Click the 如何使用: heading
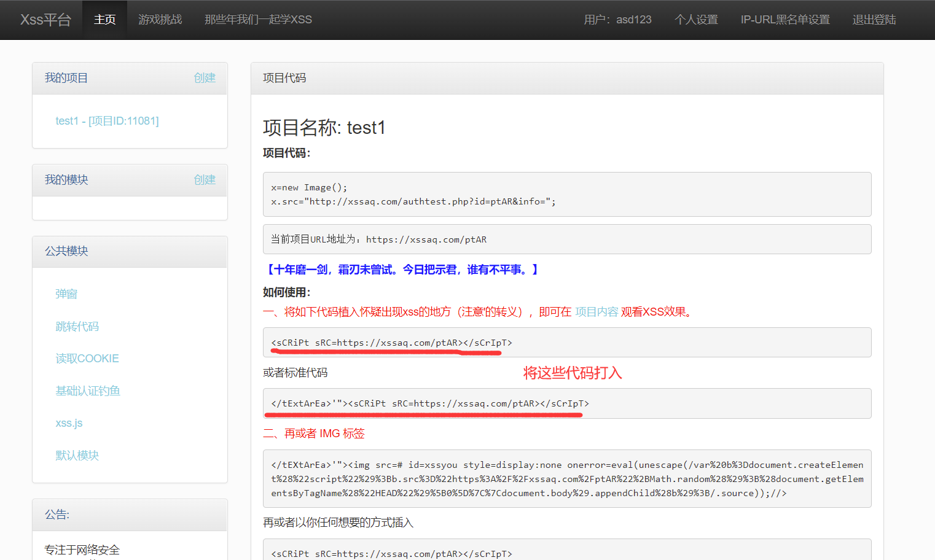The height and width of the screenshot is (560, 935). point(287,292)
